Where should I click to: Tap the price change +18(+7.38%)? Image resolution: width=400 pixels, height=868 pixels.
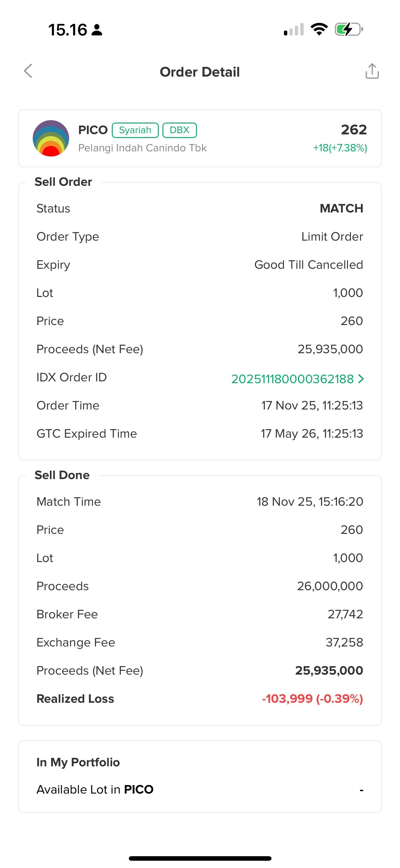tap(340, 148)
